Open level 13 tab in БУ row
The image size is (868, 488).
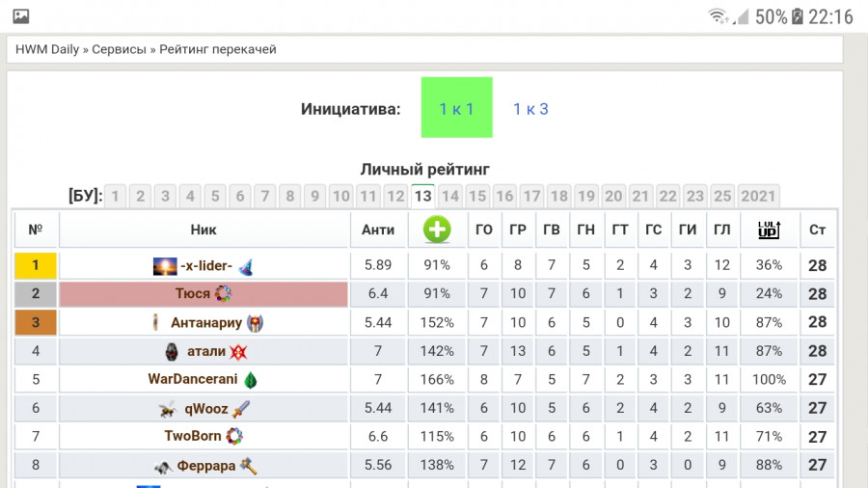coord(423,196)
